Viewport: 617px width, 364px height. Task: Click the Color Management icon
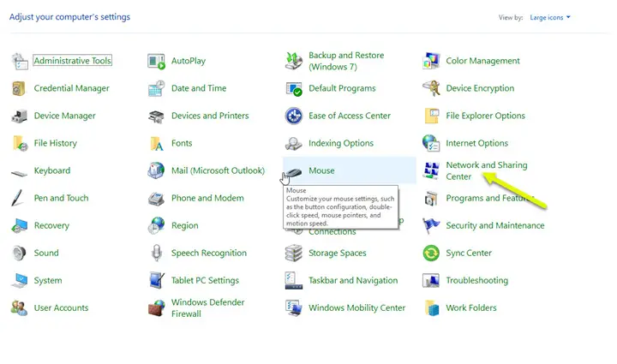(431, 61)
